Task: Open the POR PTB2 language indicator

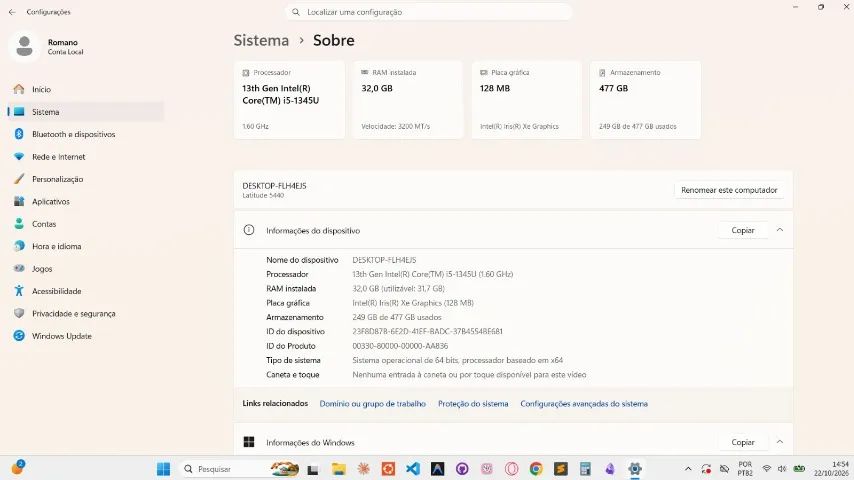Action: pos(745,469)
